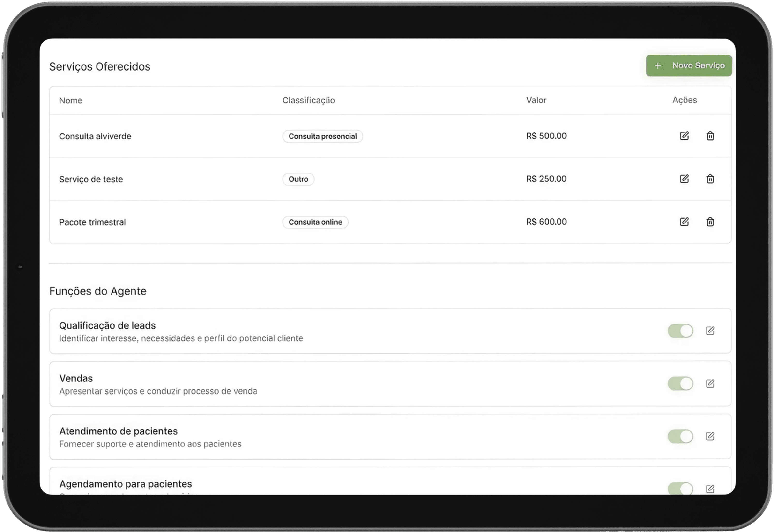Toggle Agendamento para pacientes switch

point(681,489)
